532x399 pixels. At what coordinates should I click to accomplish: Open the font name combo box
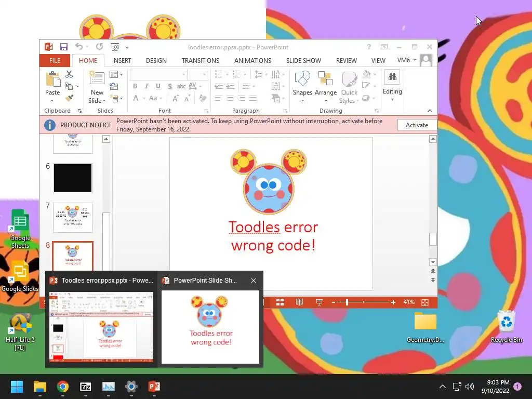coord(158,74)
